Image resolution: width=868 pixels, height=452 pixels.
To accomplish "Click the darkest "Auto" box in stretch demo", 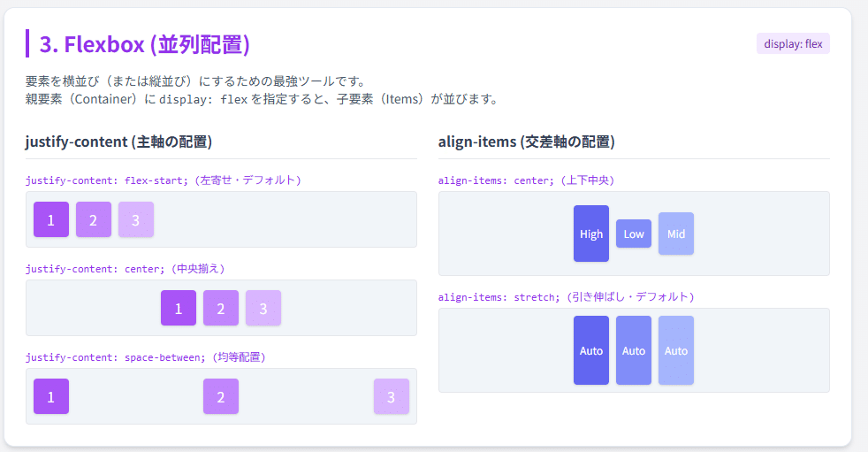I will (591, 350).
